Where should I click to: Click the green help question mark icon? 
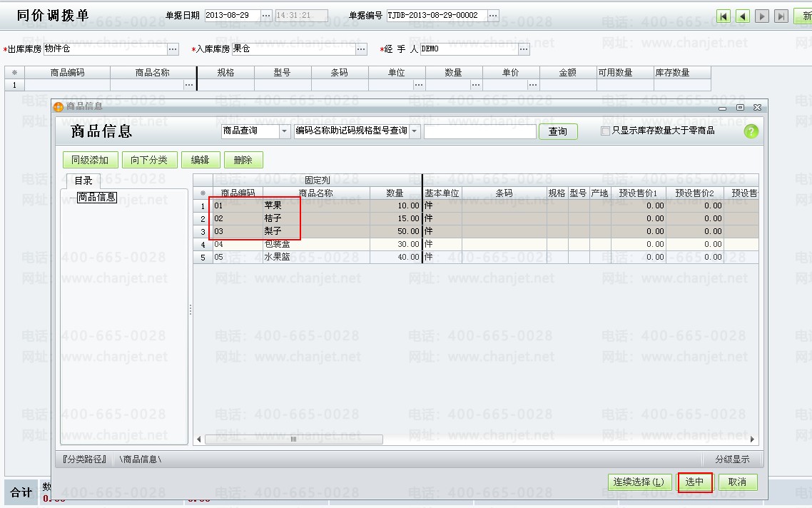pos(751,131)
